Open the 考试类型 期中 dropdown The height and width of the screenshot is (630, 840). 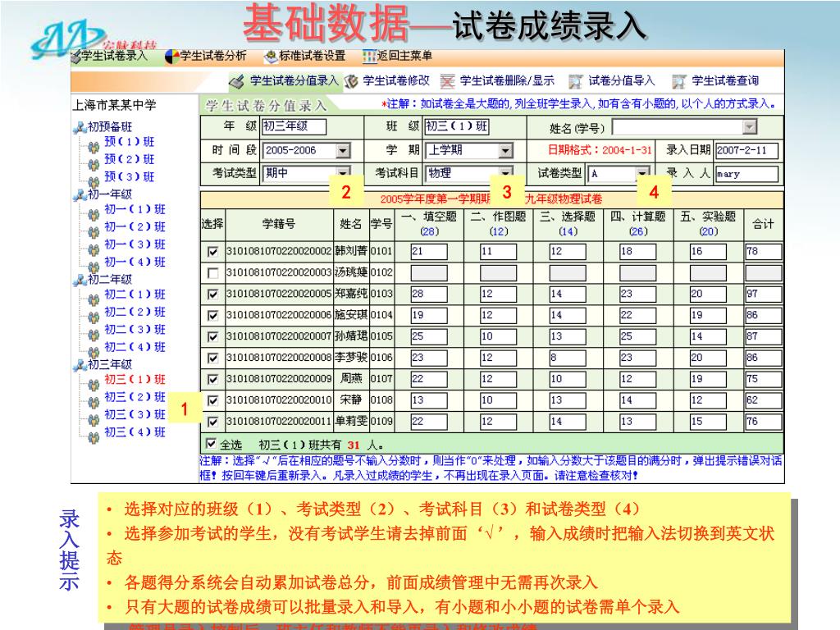[x=343, y=172]
